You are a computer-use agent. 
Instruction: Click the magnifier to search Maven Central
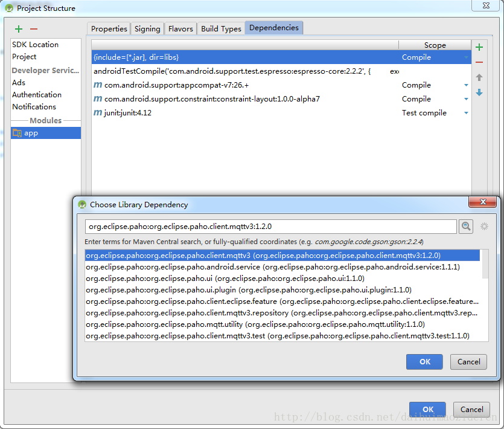466,227
